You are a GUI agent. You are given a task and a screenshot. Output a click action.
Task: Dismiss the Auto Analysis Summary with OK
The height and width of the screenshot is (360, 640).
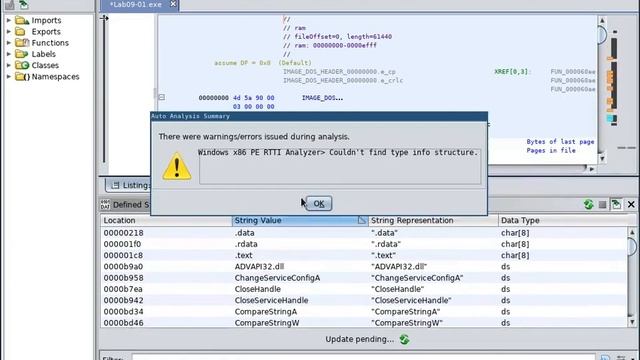click(319, 203)
